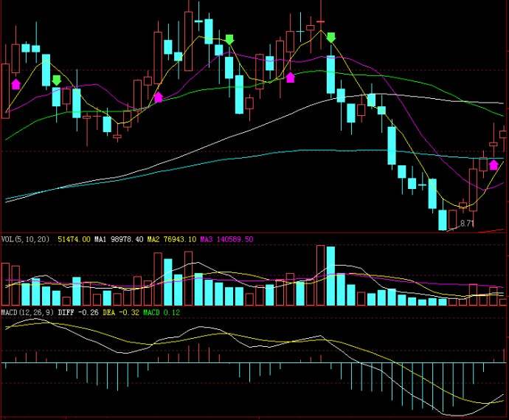Click the yellow DEA label
This screenshot has width=509, height=420.
[108, 313]
